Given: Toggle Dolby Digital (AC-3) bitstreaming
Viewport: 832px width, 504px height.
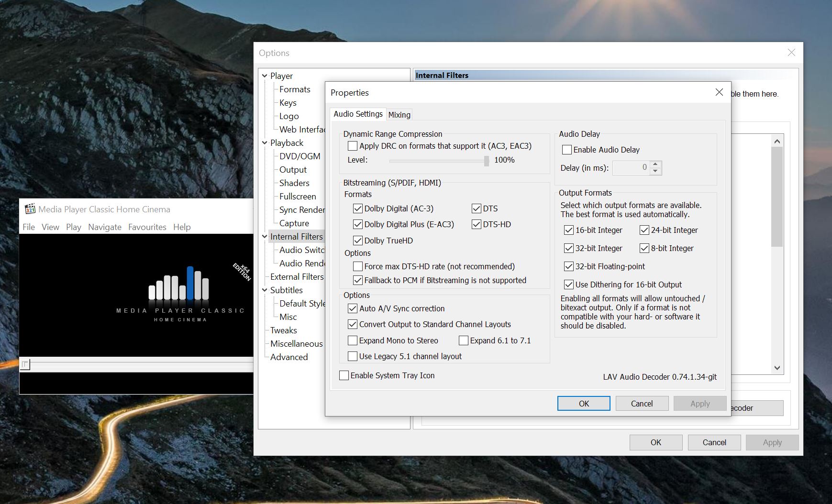Looking at the screenshot, I should pyautogui.click(x=358, y=208).
